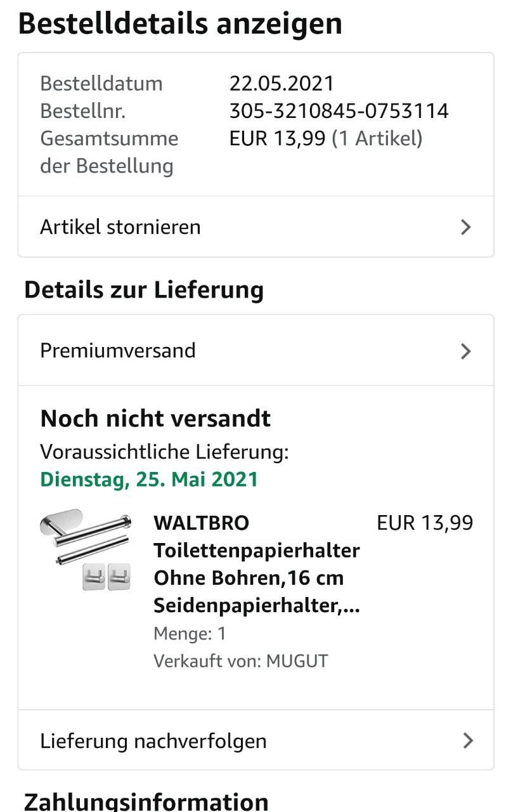Tap chevron arrow beside Premiumversand
Screen dimensions: 511x812
tap(466, 351)
